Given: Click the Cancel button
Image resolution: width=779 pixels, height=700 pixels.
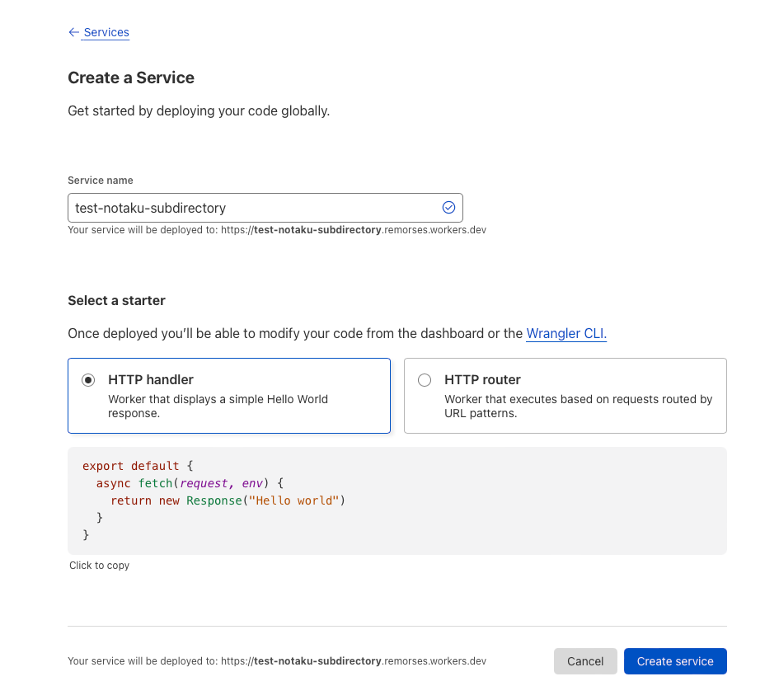Looking at the screenshot, I should 585,661.
